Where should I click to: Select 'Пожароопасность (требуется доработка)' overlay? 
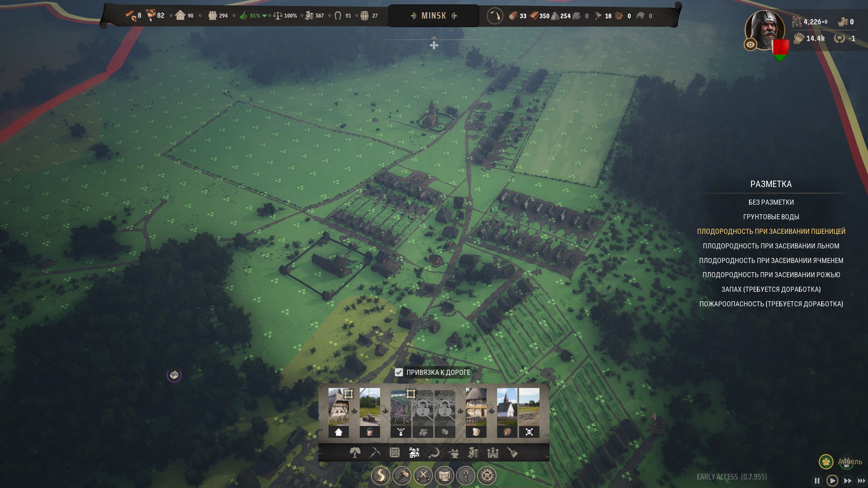[x=771, y=304]
